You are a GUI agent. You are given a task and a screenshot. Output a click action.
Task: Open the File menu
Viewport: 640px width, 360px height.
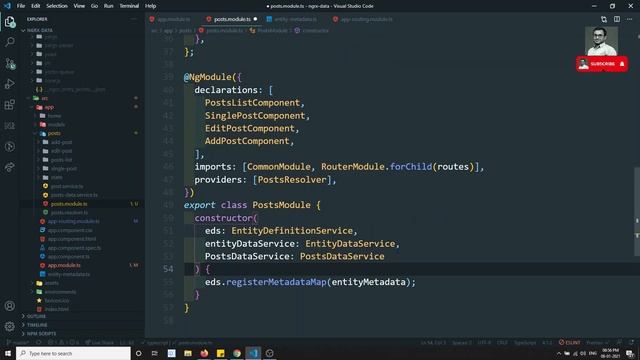(x=21, y=6)
